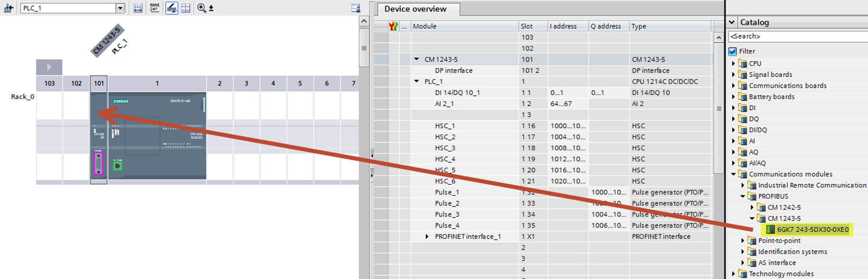Expand the Point-to-point catalog folder
The image size is (868, 279).
click(743, 240)
